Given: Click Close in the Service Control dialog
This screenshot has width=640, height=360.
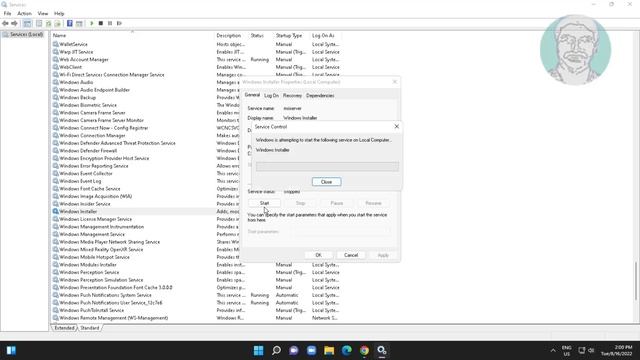Looking at the screenshot, I should pos(327,182).
